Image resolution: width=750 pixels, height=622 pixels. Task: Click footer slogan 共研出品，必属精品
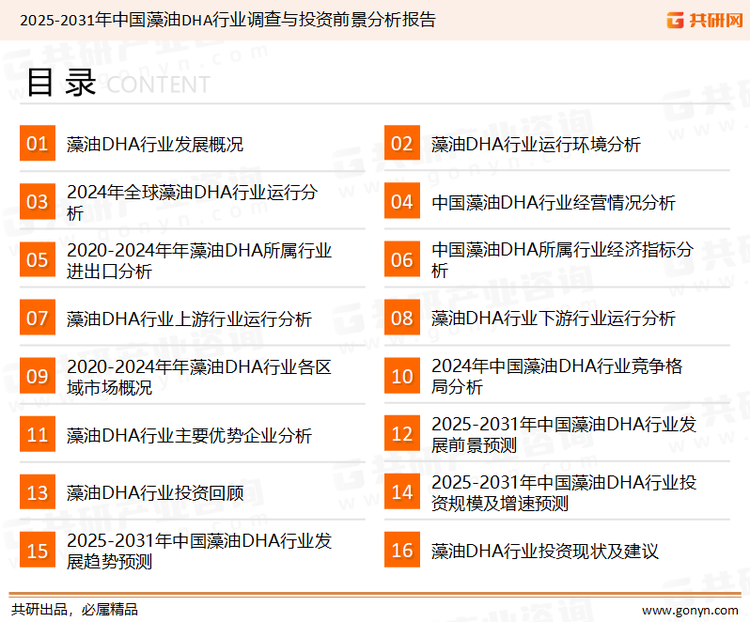coord(75,610)
